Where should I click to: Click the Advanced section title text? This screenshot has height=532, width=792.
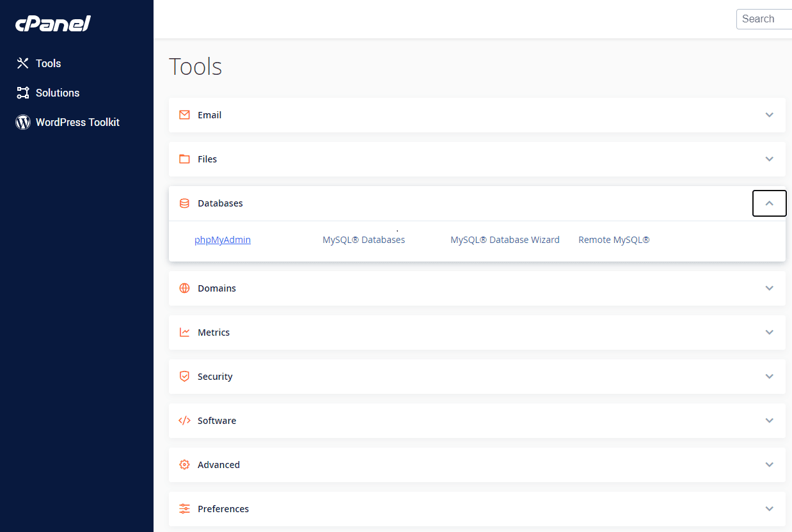tap(219, 465)
